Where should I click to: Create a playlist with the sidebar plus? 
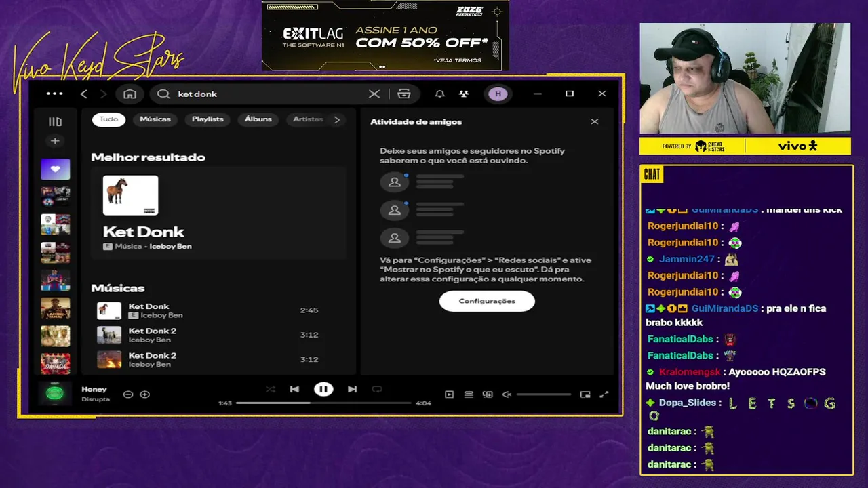[55, 141]
